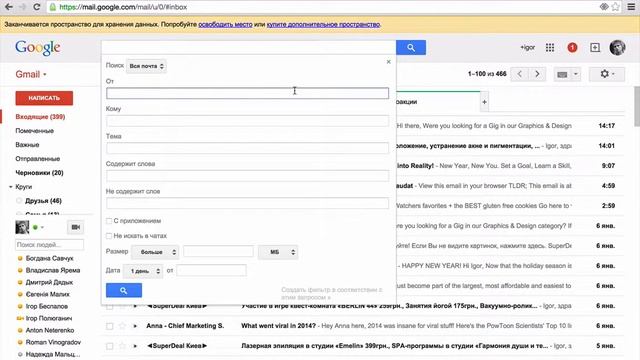
Task: Start a video call camera icon
Action: pos(76,227)
